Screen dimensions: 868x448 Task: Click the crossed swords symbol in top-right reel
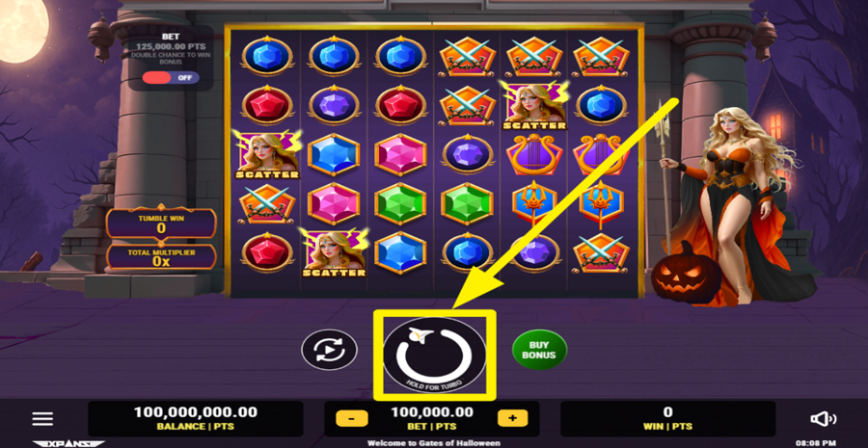[x=601, y=57]
